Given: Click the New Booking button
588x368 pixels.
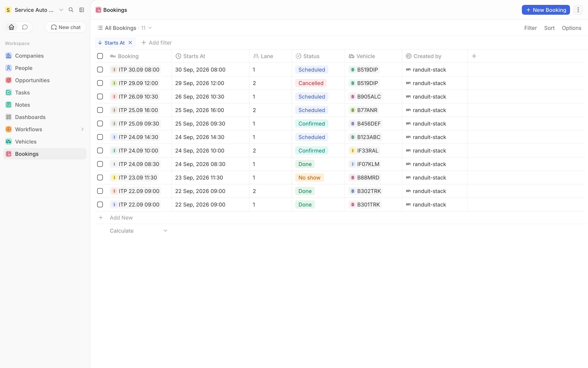Looking at the screenshot, I should (x=546, y=10).
